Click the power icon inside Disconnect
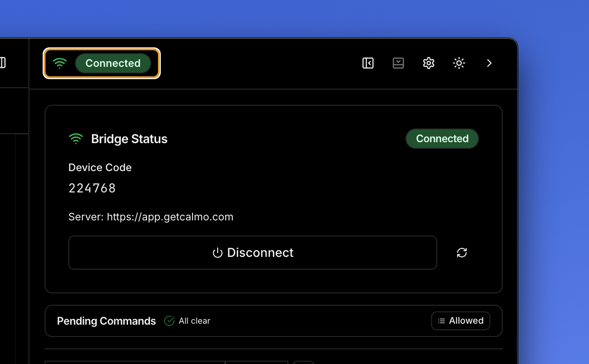The image size is (589, 364). click(218, 253)
